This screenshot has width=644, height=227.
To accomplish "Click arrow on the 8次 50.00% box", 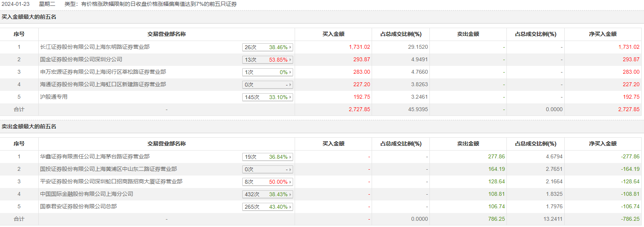I will 290,182.
